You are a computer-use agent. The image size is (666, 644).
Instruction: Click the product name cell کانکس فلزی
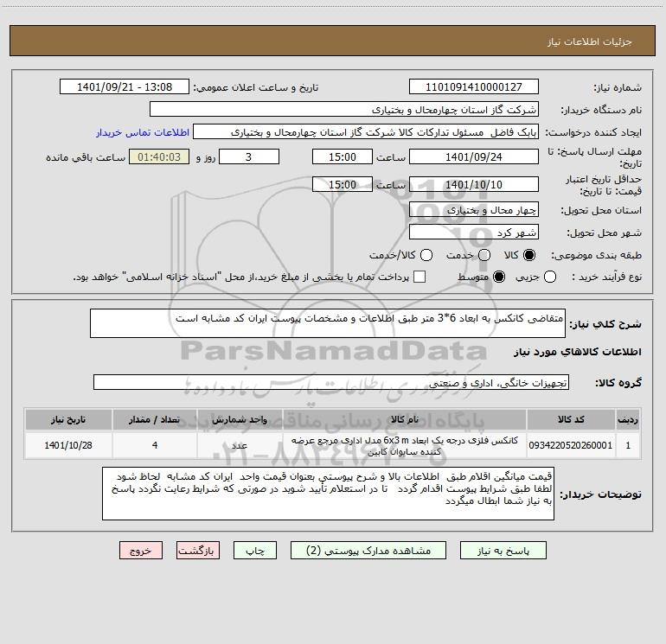pos(405,445)
